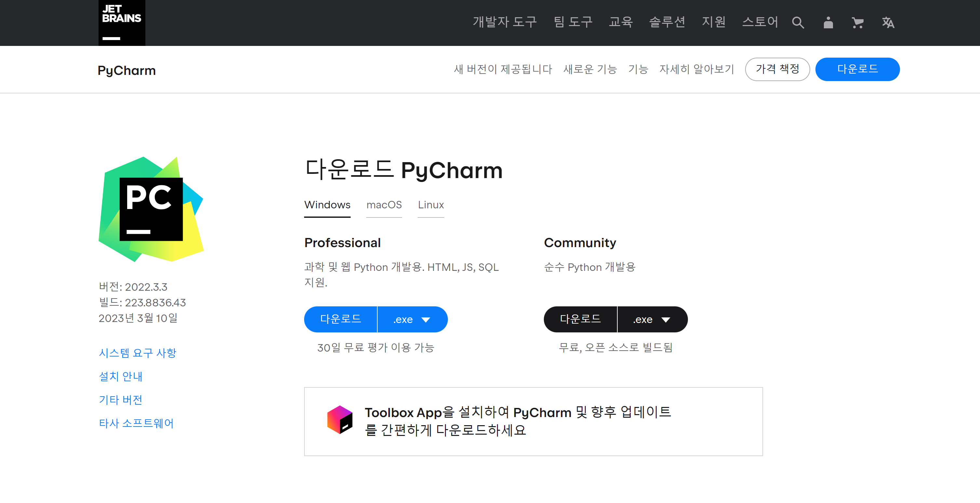Click the JetBrains logo icon
The width and height of the screenshot is (980, 503).
(x=122, y=22)
